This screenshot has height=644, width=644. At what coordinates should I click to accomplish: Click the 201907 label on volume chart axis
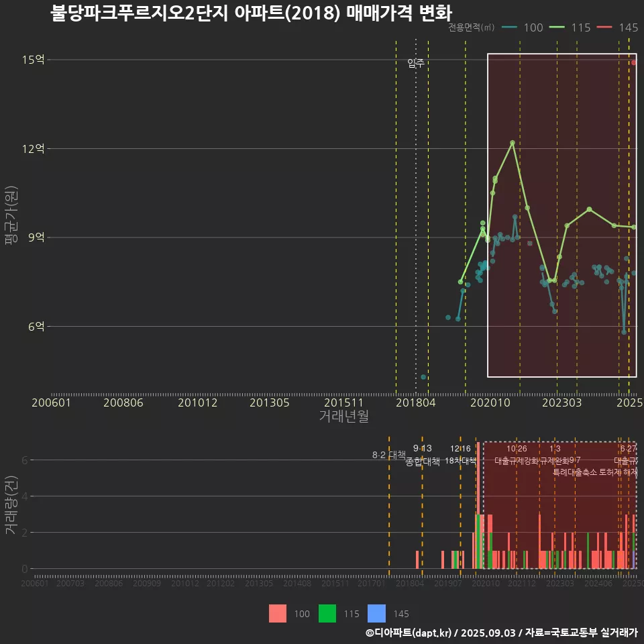(x=448, y=583)
